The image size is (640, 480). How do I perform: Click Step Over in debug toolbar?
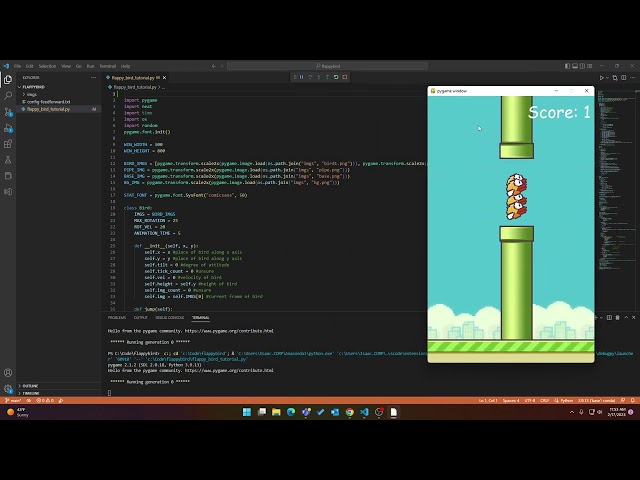pyautogui.click(x=310, y=77)
